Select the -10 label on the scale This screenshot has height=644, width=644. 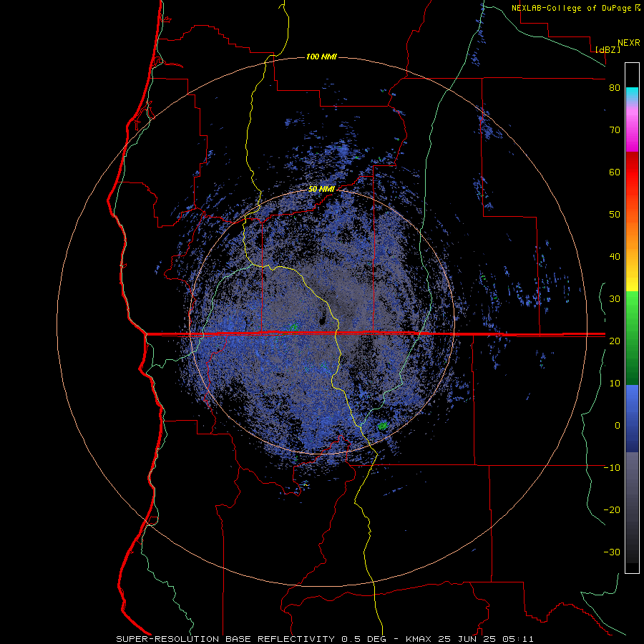click(612, 467)
